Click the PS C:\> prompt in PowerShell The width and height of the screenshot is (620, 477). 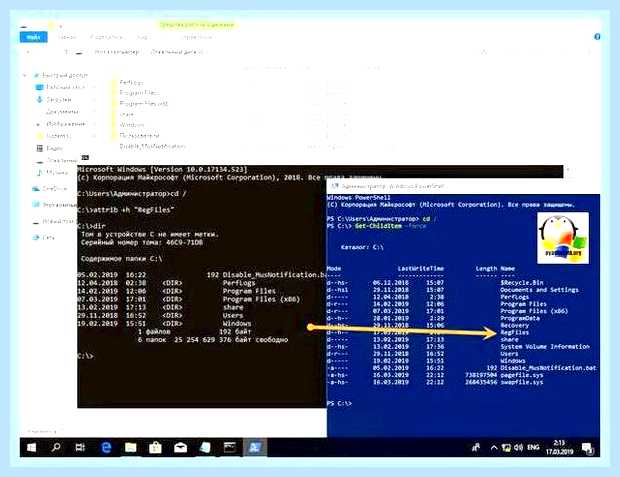coord(339,403)
